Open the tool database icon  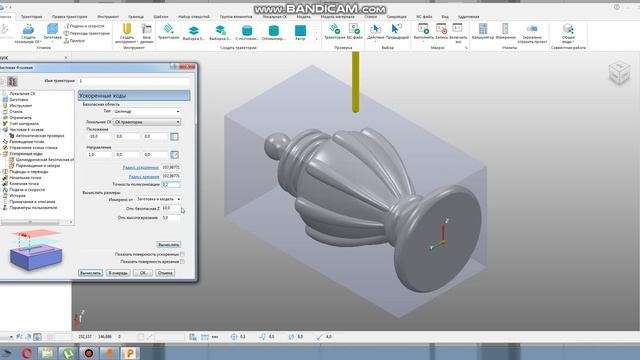click(146, 29)
